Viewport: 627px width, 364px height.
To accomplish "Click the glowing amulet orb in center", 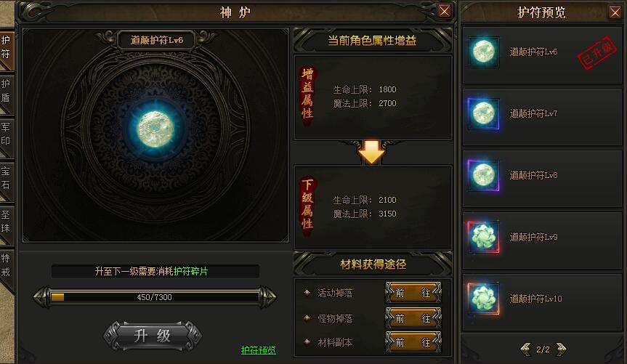I will coord(155,129).
